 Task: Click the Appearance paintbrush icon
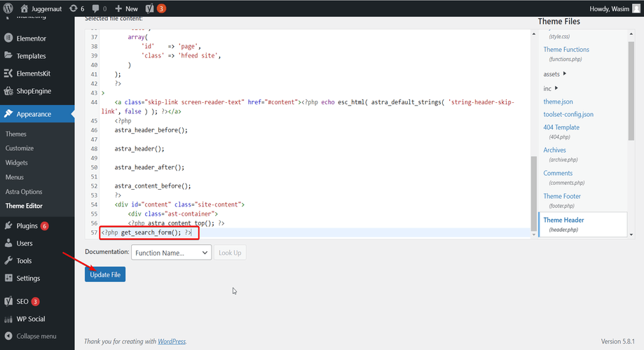coord(8,113)
